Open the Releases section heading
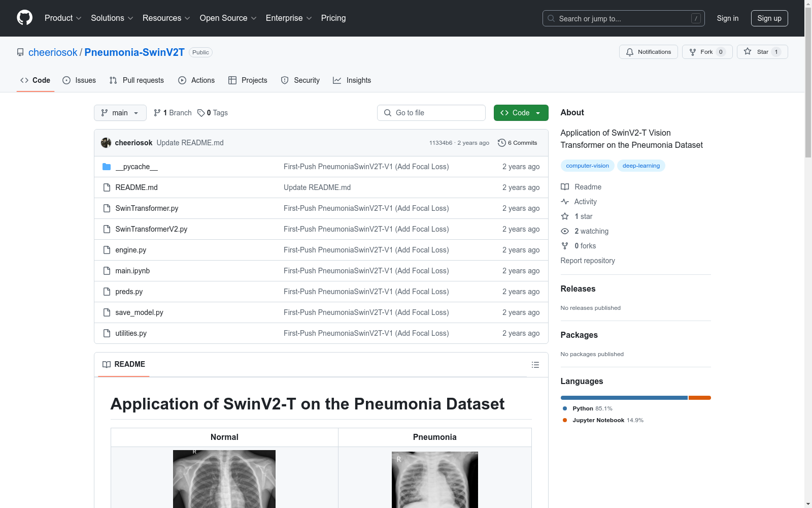 (578, 289)
